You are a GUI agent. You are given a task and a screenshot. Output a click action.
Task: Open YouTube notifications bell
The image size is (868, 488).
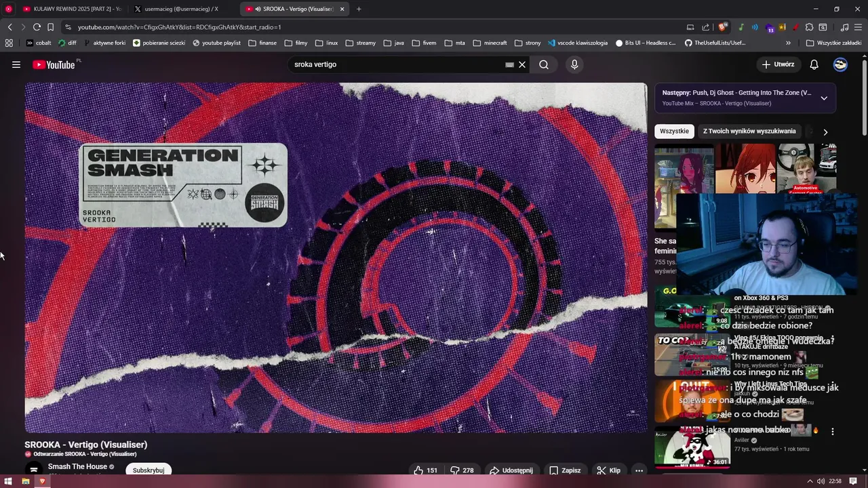[x=814, y=64]
